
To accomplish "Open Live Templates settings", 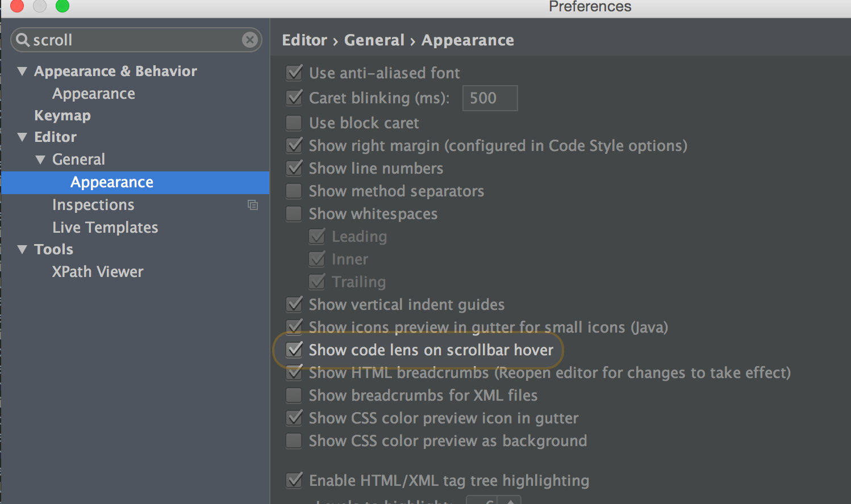I will click(105, 227).
